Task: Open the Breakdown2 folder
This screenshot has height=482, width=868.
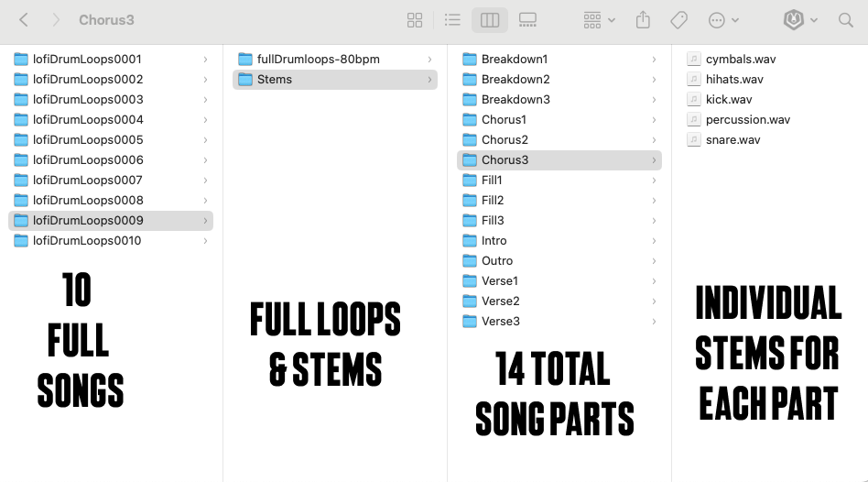Action: coord(515,80)
